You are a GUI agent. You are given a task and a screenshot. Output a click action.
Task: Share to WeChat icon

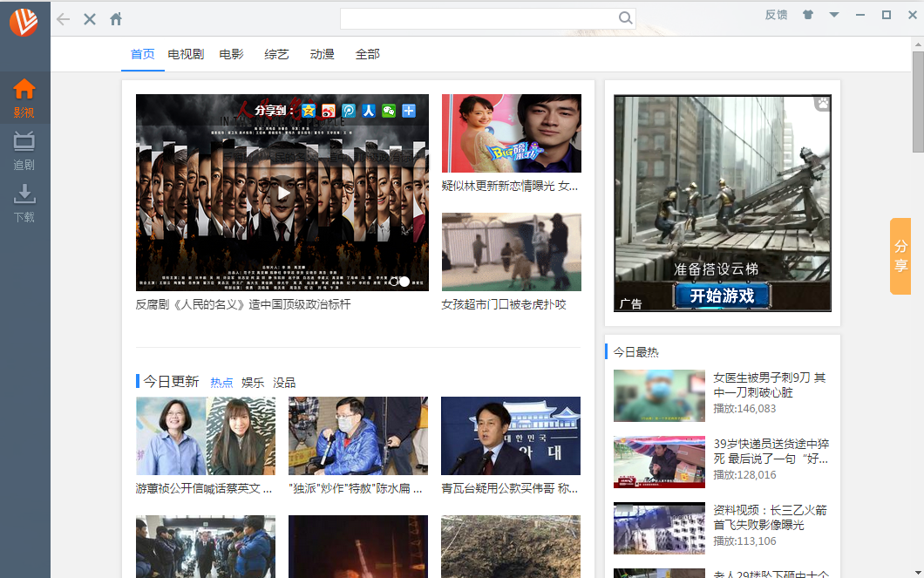389,111
